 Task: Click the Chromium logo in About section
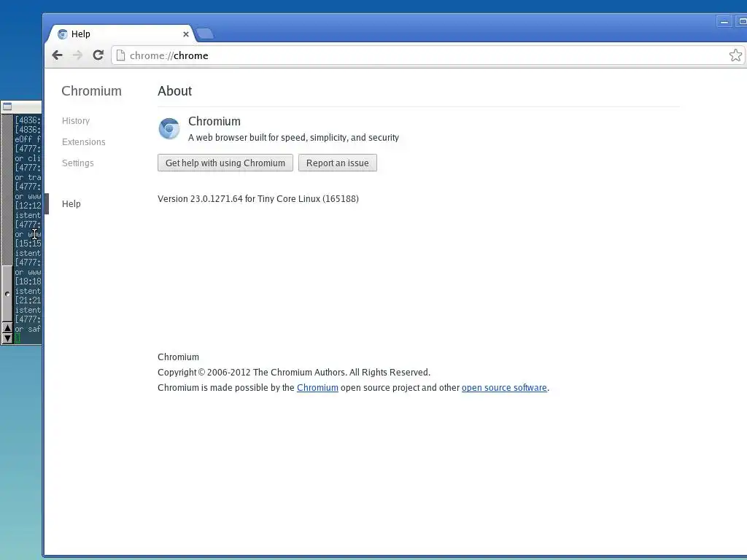(x=169, y=128)
